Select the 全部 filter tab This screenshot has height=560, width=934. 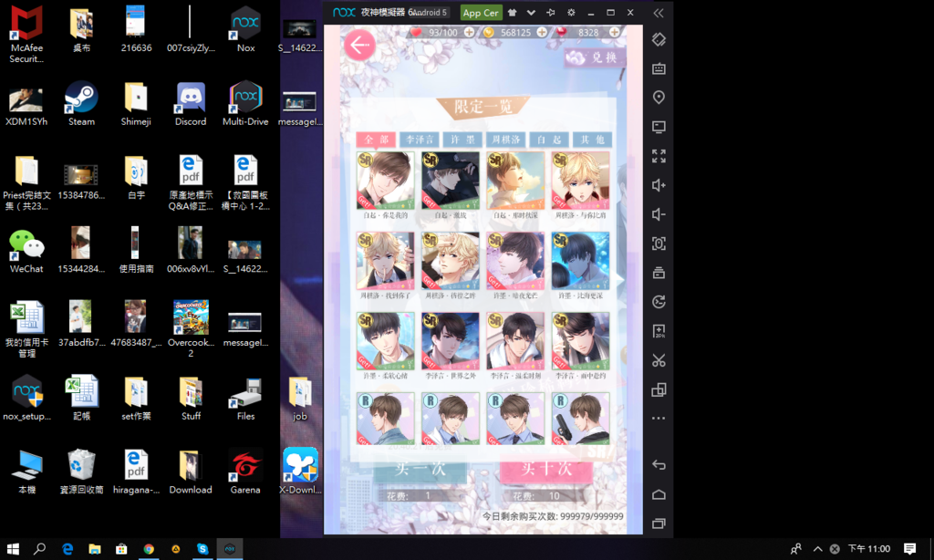[376, 140]
